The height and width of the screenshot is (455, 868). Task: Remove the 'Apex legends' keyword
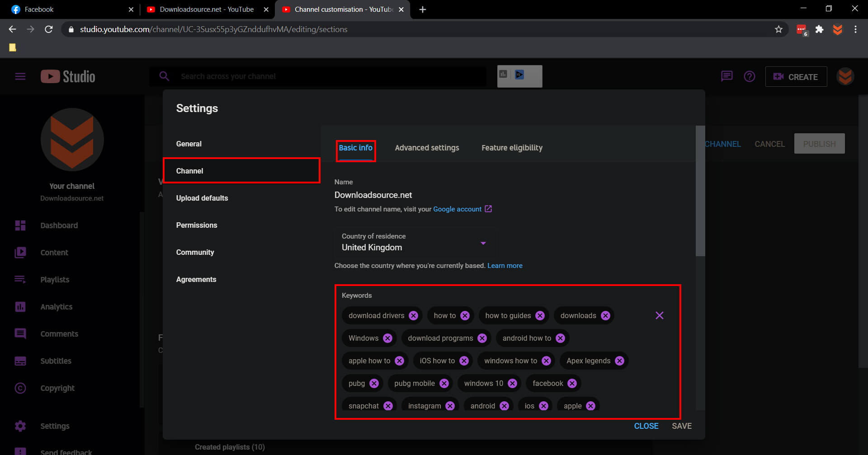619,361
